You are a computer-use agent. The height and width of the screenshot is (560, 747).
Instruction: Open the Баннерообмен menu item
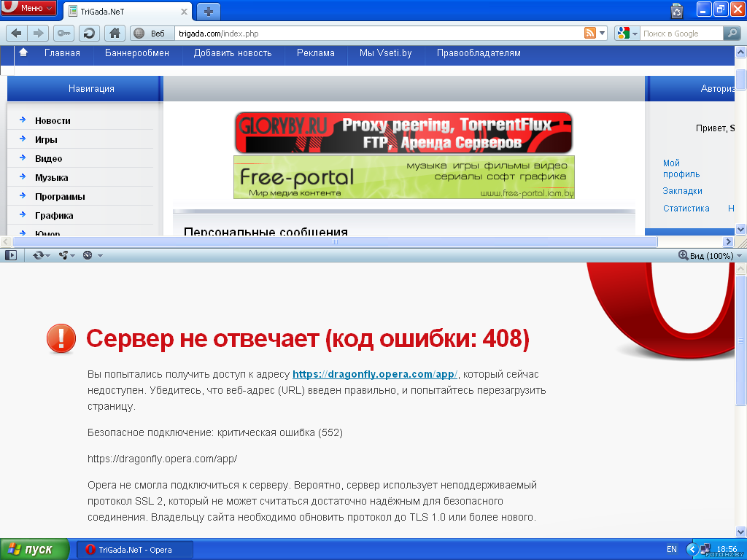[x=137, y=52]
